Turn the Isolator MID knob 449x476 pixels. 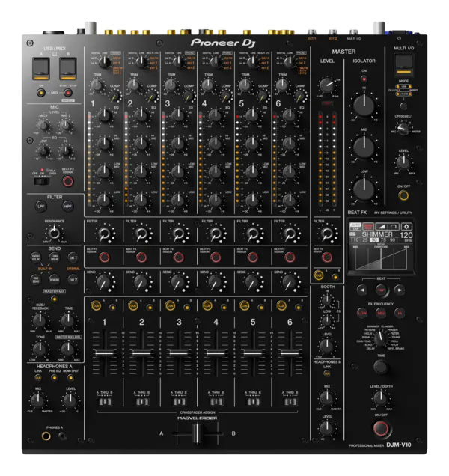point(364,147)
